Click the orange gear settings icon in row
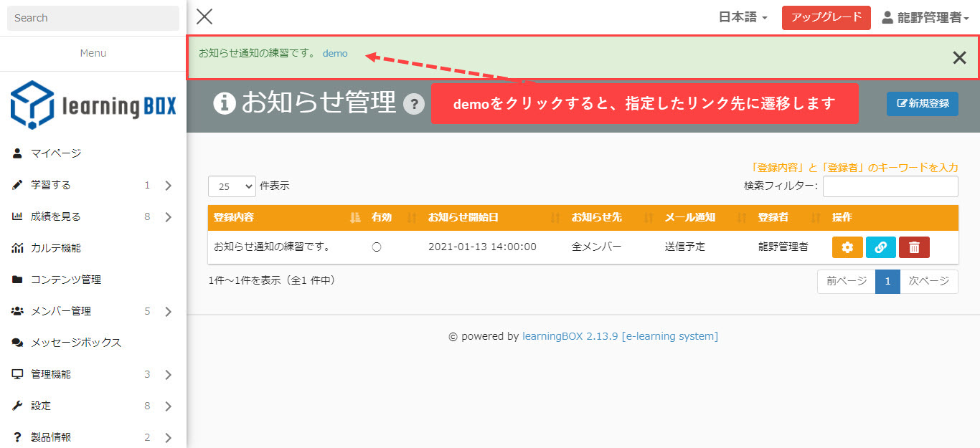980x448 pixels. (x=847, y=247)
